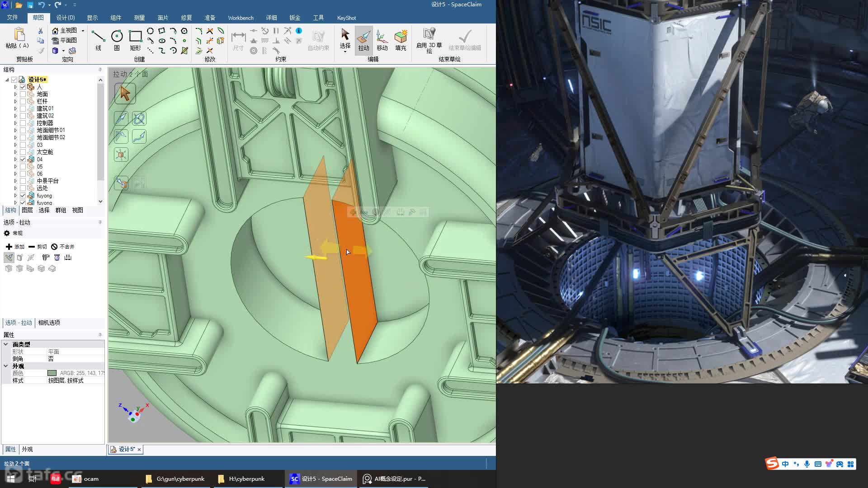Switch to the 图层 panel tab
The image size is (868, 488).
point(27,210)
